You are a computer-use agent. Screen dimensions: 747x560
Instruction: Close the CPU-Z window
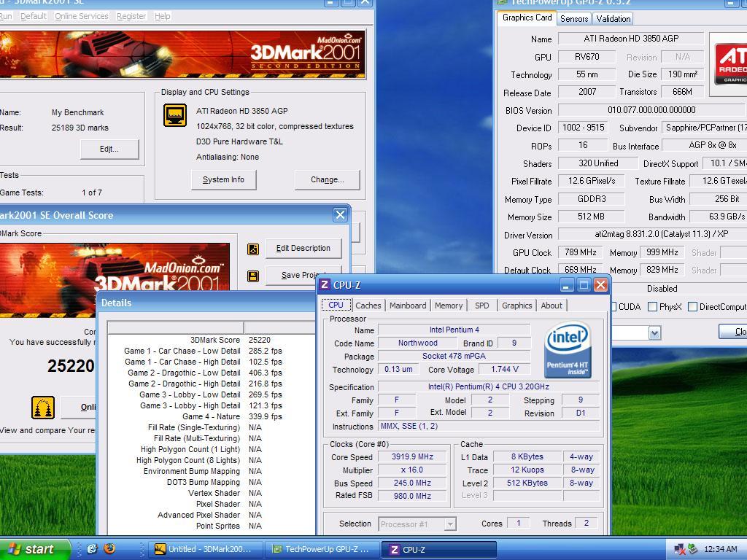pyautogui.click(x=601, y=285)
